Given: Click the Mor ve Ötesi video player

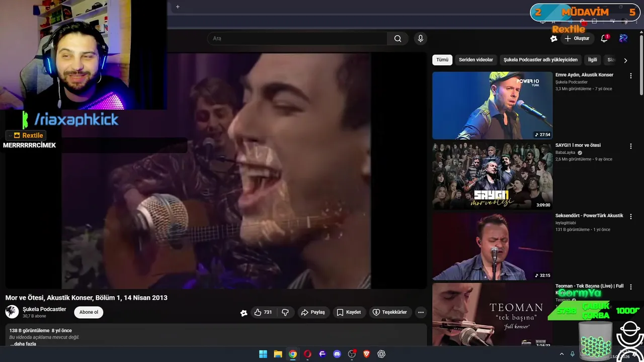Looking at the screenshot, I should pos(216,171).
